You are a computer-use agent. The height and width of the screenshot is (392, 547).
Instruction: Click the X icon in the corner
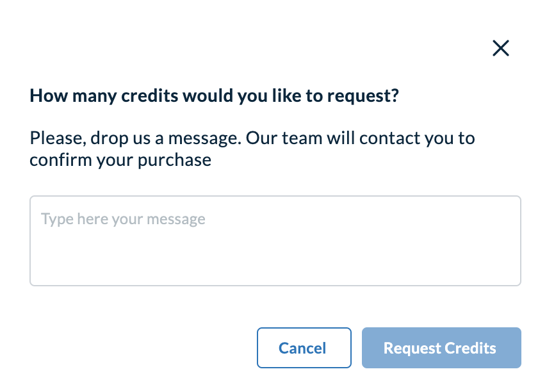coord(500,48)
